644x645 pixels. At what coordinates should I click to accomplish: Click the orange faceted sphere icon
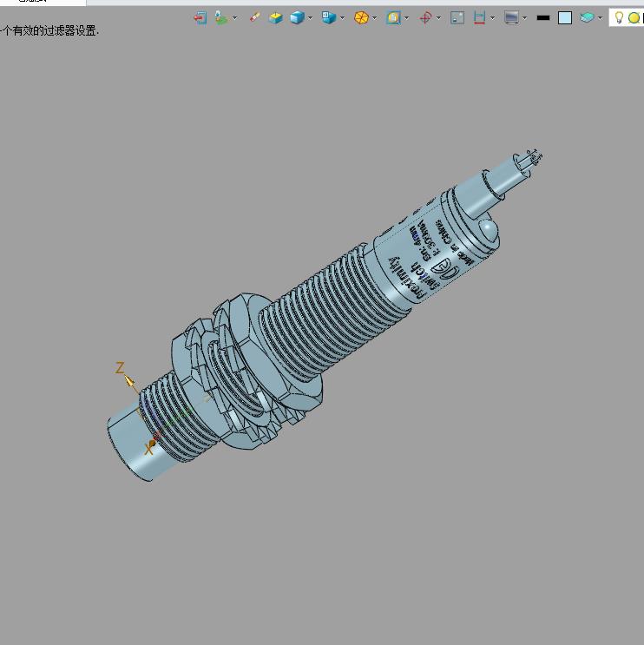(x=361, y=17)
